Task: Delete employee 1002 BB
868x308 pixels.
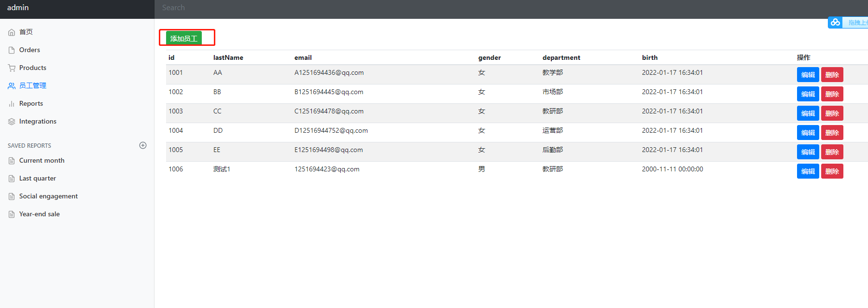Action: [x=832, y=94]
